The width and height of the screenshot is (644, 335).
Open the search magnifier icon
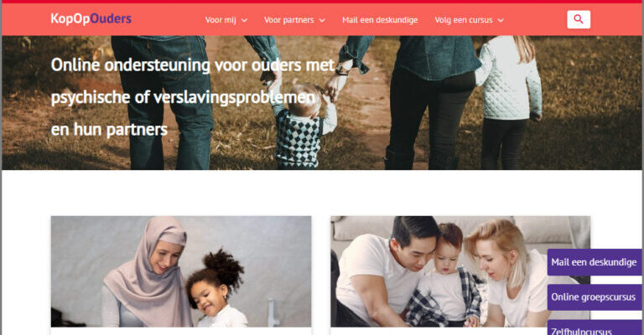(x=579, y=19)
